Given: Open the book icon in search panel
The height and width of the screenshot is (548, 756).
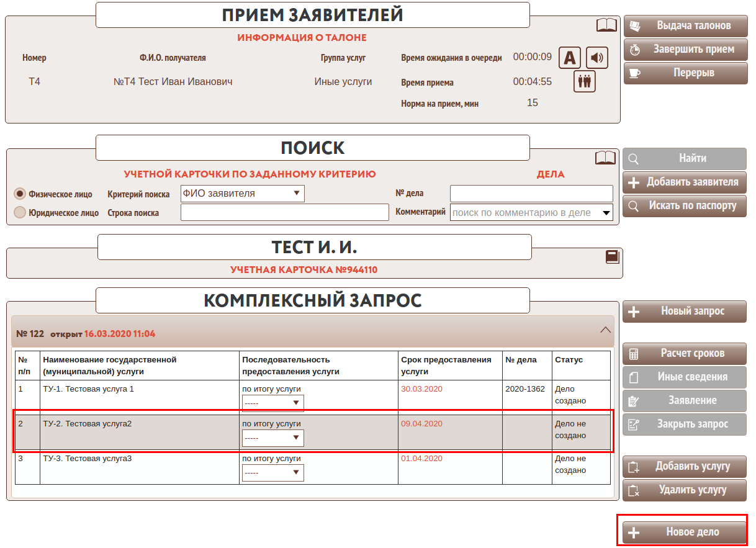Looking at the screenshot, I should tap(605, 158).
